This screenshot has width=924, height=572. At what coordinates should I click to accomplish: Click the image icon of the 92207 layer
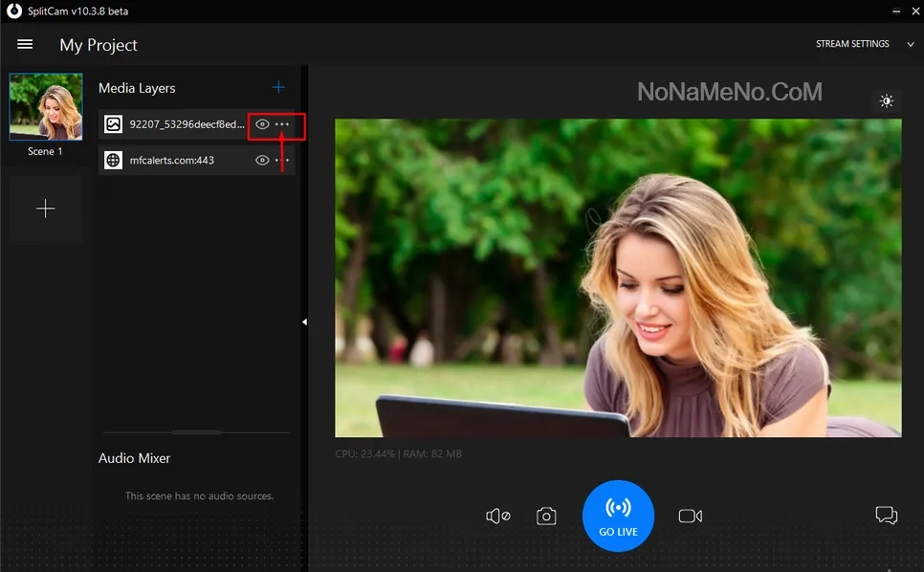tap(114, 124)
